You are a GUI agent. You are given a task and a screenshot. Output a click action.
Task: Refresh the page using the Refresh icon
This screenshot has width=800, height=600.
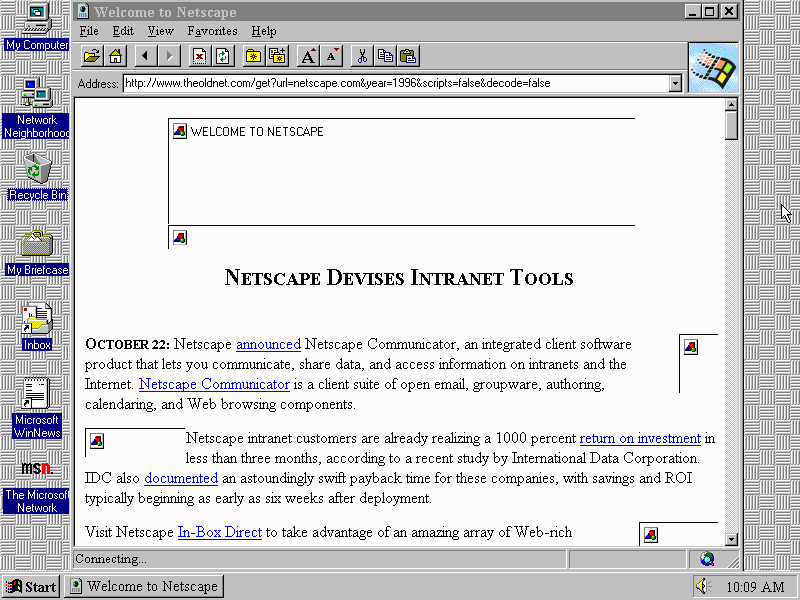click(223, 56)
